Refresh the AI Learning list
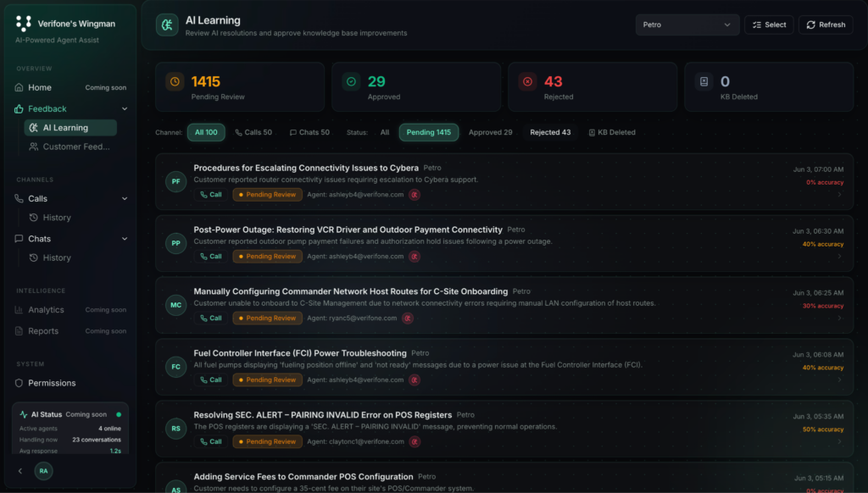This screenshot has width=868, height=493. pyautogui.click(x=826, y=25)
